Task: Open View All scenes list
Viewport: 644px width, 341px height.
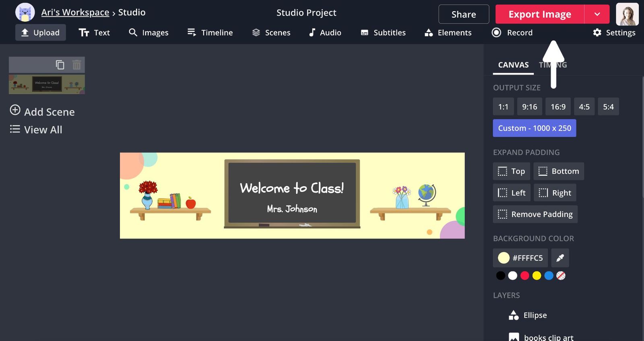Action: (36, 129)
